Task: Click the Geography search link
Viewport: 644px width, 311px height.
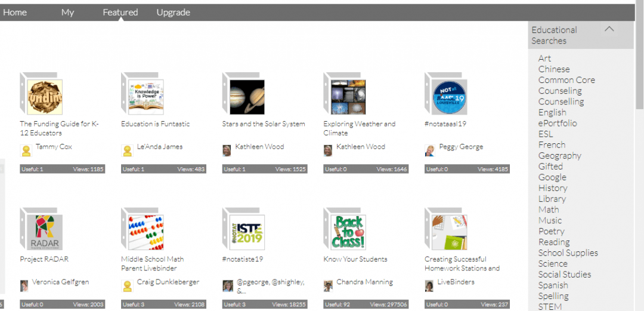Action: click(559, 156)
